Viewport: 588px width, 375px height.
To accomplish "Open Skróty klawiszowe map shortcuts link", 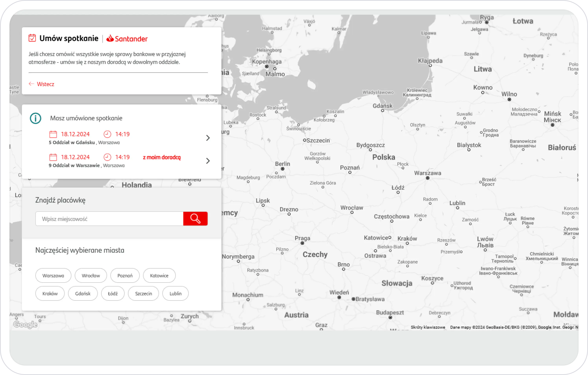I will pos(428,327).
